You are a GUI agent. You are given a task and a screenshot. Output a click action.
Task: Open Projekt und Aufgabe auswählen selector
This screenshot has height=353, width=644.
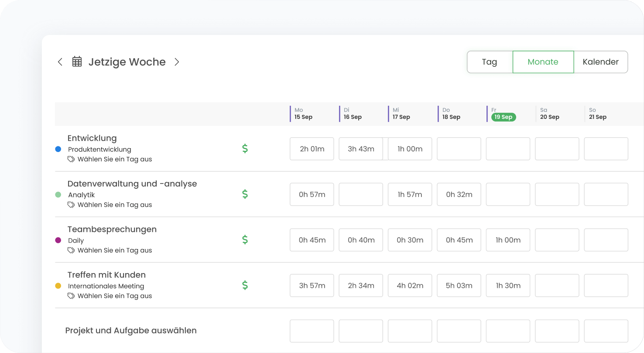(x=131, y=331)
